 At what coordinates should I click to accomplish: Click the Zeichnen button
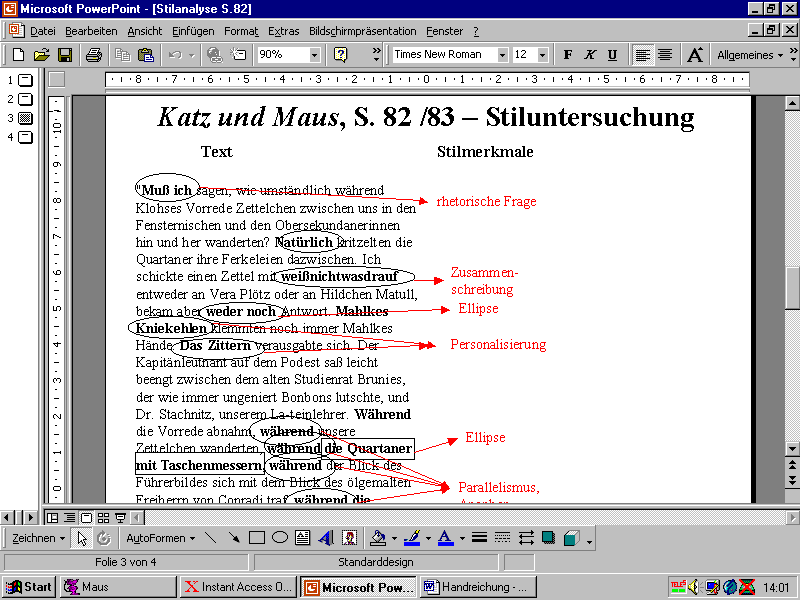(38, 538)
